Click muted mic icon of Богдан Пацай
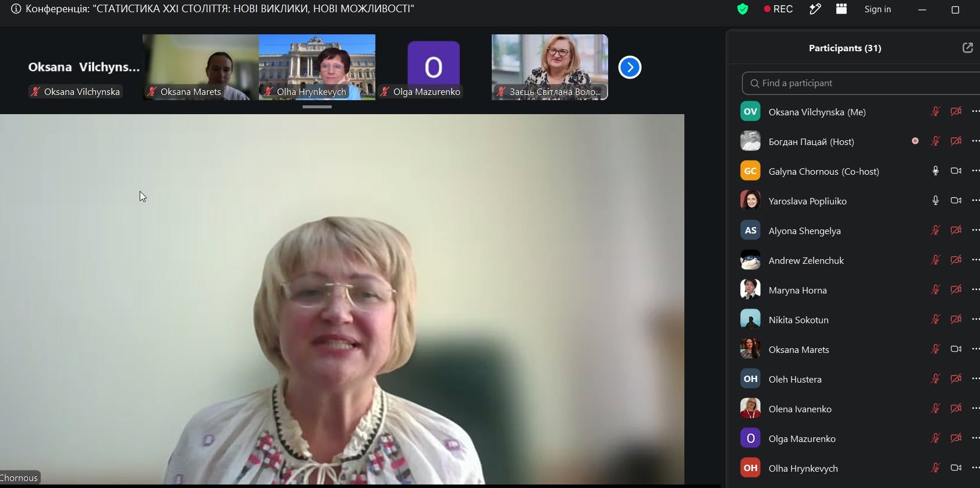The image size is (980, 488). pos(935,141)
